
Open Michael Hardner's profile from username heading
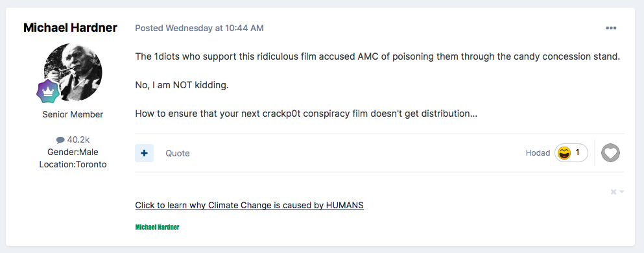pos(70,27)
